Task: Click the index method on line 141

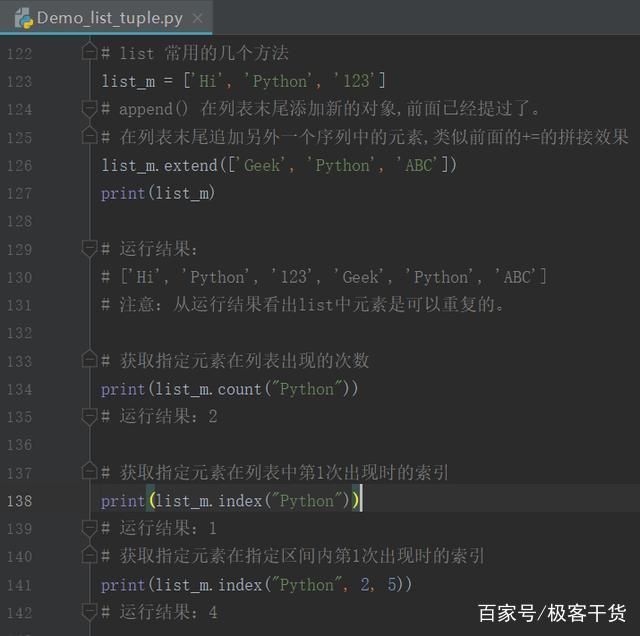Action: (x=240, y=585)
